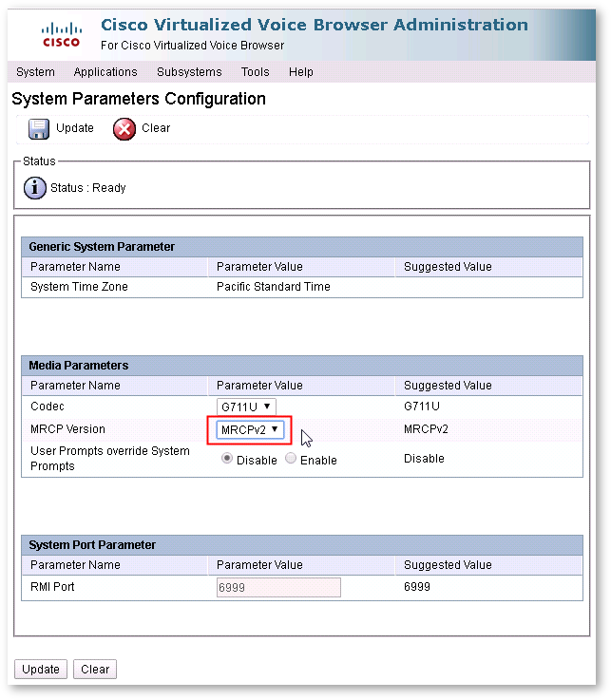Click the 'Status : Ready' text
This screenshot has height=700, width=611.
(x=88, y=188)
